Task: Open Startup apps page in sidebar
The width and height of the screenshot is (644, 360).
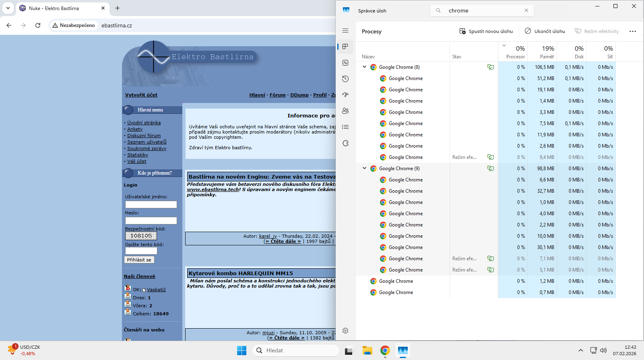Action: 345,95
